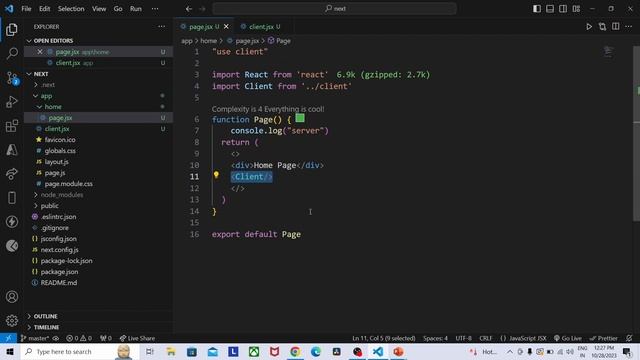Open the Go menu
The height and width of the screenshot is (360, 640).
tap(118, 9)
